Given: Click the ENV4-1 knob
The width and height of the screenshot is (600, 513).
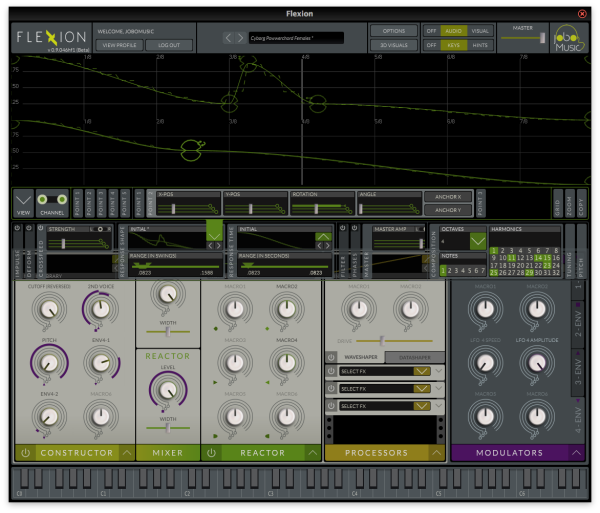Looking at the screenshot, I should [101, 363].
